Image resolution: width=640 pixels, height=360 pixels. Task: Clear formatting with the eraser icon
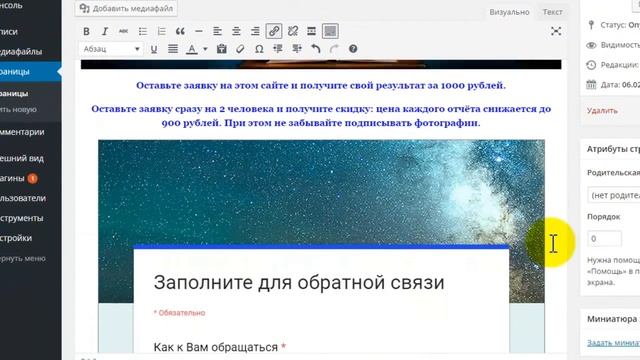coord(240,49)
